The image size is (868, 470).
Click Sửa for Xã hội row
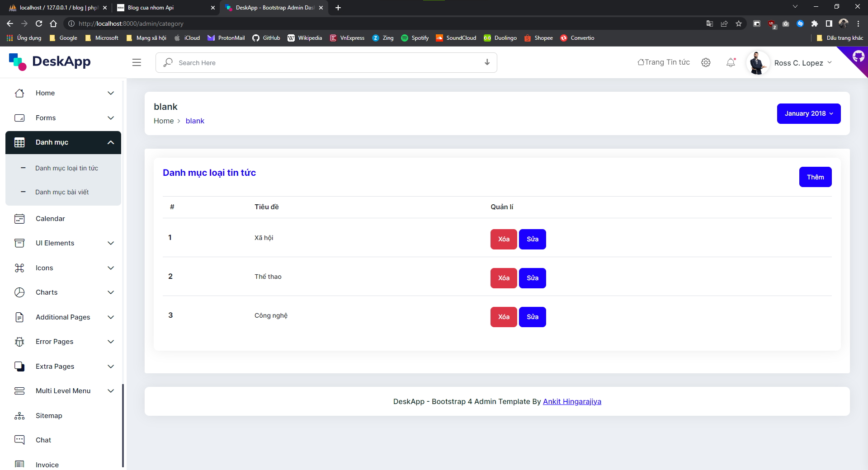pos(532,239)
